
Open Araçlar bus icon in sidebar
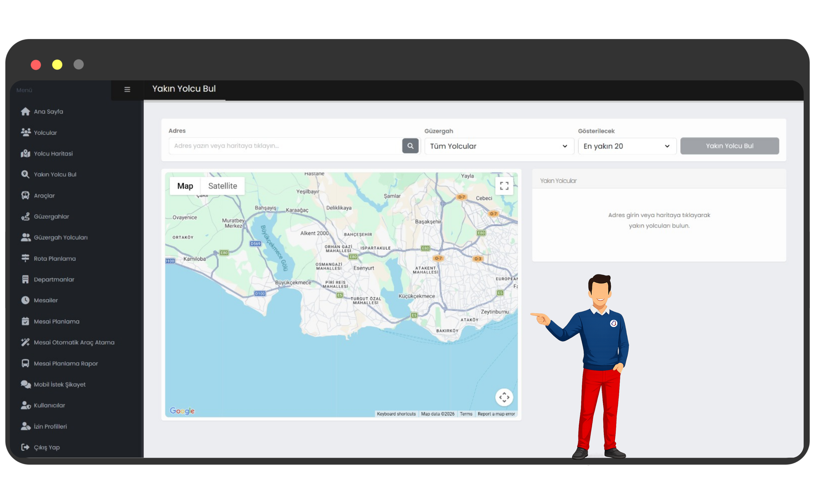(25, 195)
